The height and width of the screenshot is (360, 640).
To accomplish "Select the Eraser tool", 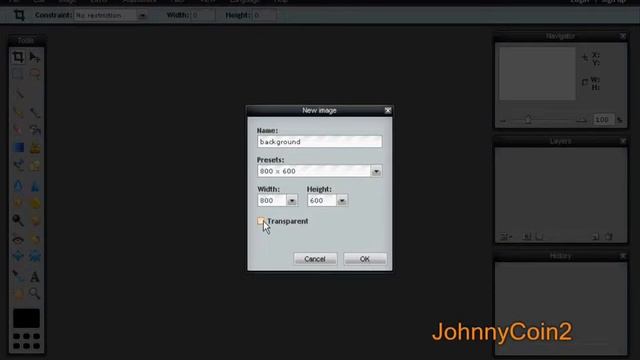I will point(18,130).
